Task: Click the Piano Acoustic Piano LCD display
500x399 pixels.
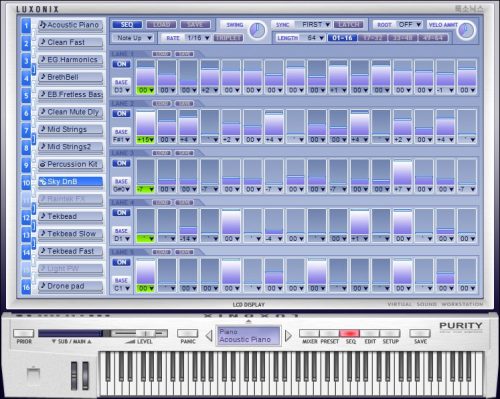Action: pos(248,336)
